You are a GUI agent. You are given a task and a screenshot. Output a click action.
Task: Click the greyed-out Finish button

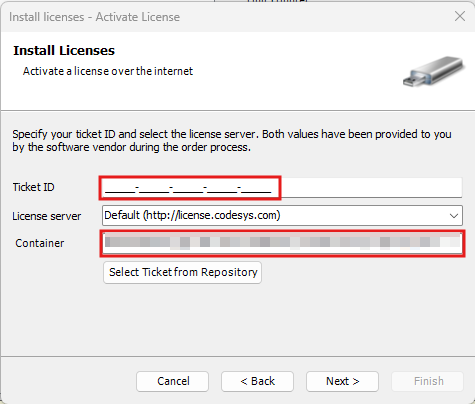pyautogui.click(x=428, y=381)
